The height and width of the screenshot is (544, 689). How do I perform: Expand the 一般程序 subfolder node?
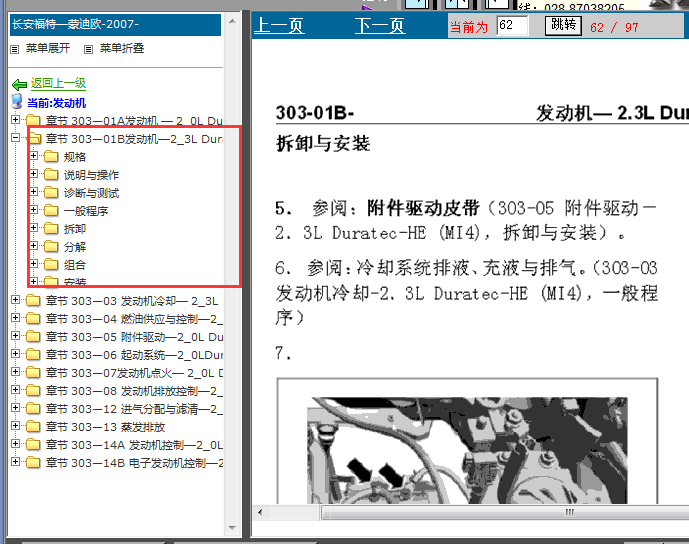click(33, 209)
